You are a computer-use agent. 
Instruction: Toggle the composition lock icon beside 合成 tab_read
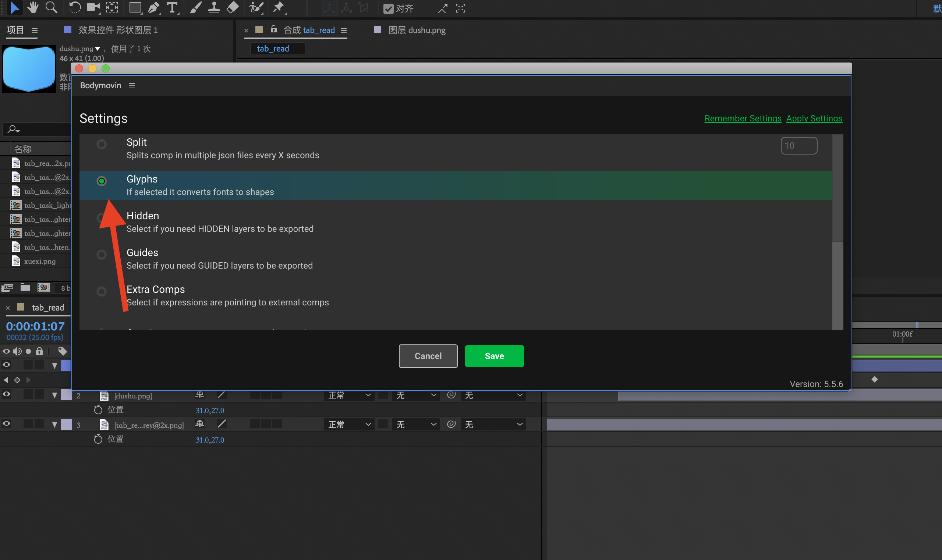coord(274,29)
